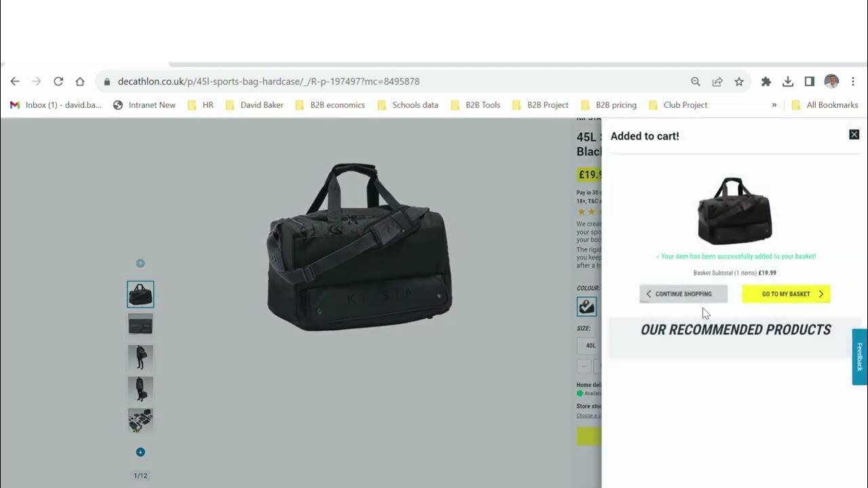The height and width of the screenshot is (488, 868).
Task: Click gallery down arrow below thumbnails
Action: (140, 452)
